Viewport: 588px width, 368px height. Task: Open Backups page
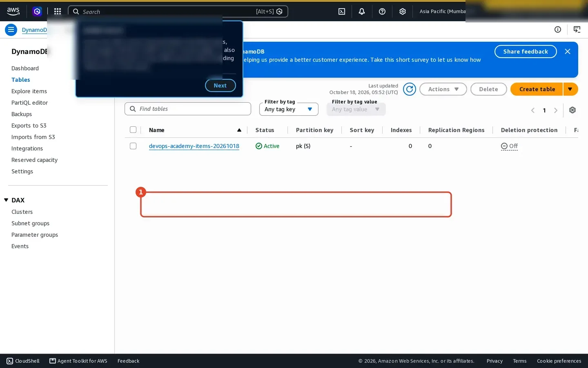coord(22,114)
